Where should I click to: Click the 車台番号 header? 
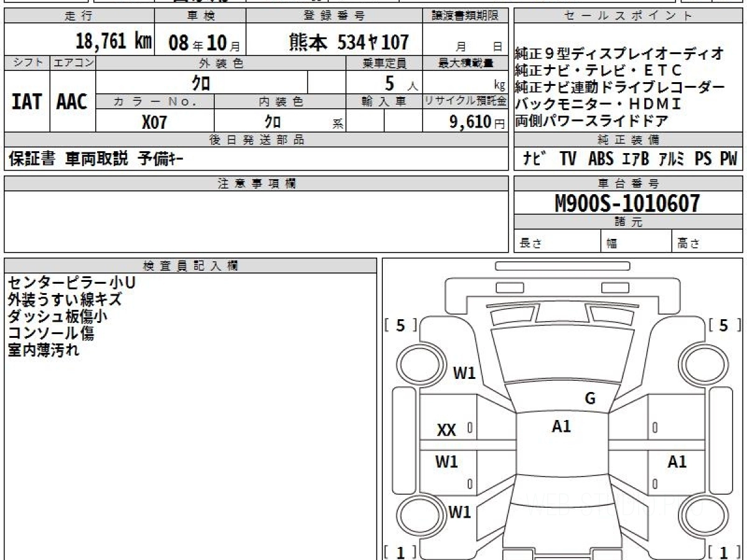(629, 184)
